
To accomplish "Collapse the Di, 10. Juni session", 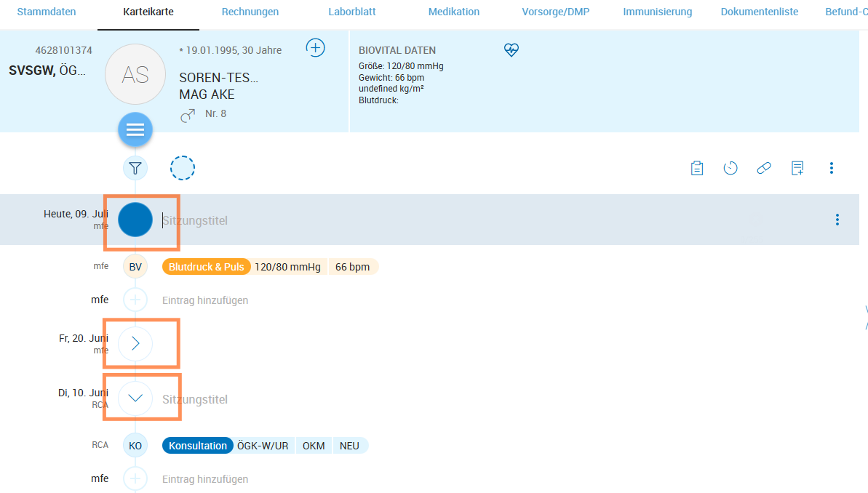I will coord(135,398).
